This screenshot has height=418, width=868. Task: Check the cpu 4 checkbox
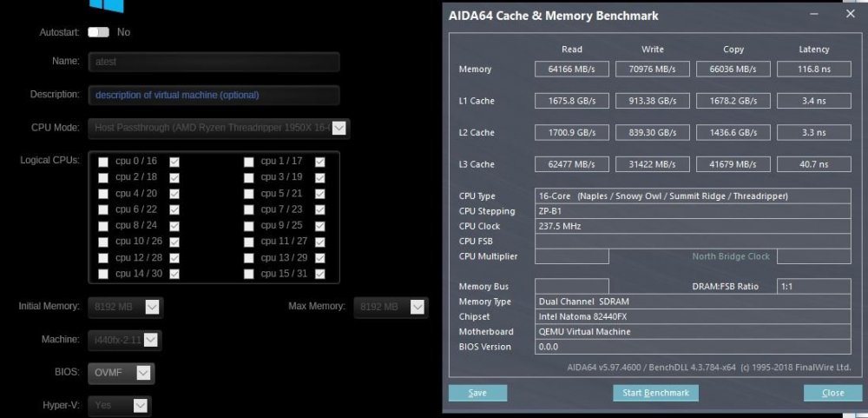(103, 194)
